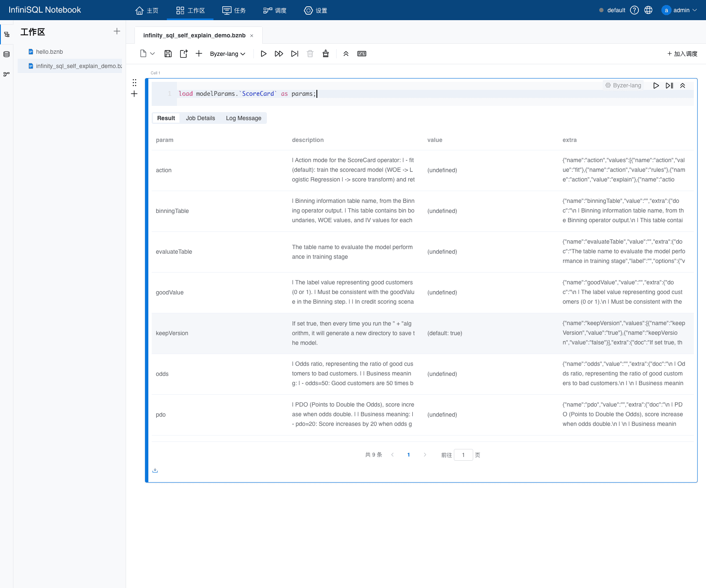The width and height of the screenshot is (706, 588).
Task: Open the 工作区 workspace menu
Action: pos(190,10)
